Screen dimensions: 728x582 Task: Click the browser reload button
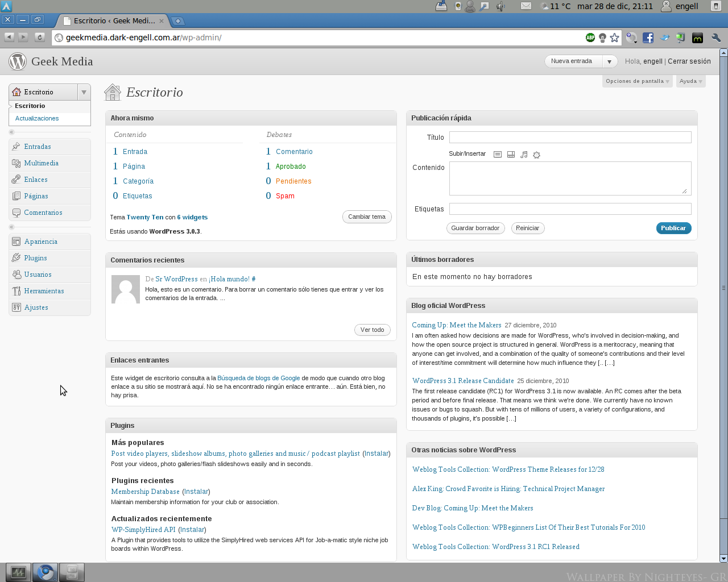click(x=39, y=38)
